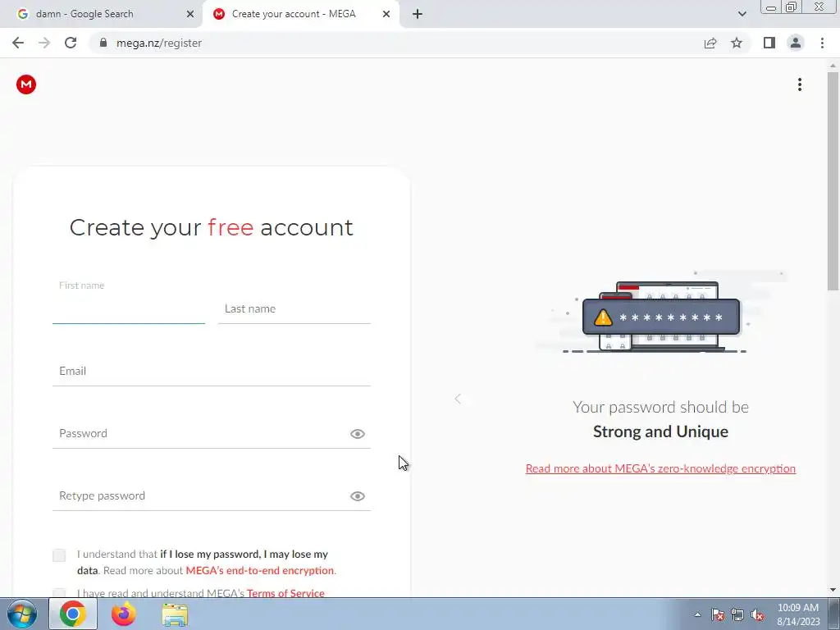The height and width of the screenshot is (630, 840).
Task: Show the Password field contents
Action: [x=358, y=434]
